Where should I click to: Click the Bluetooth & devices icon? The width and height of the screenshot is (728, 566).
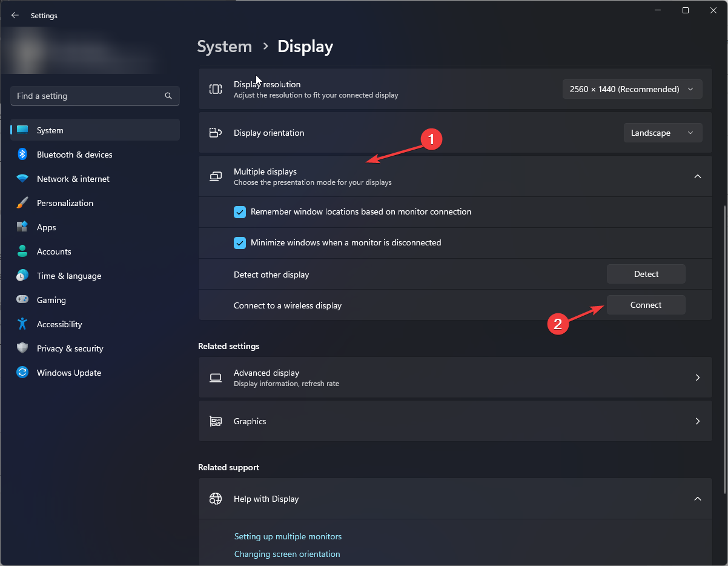click(22, 155)
